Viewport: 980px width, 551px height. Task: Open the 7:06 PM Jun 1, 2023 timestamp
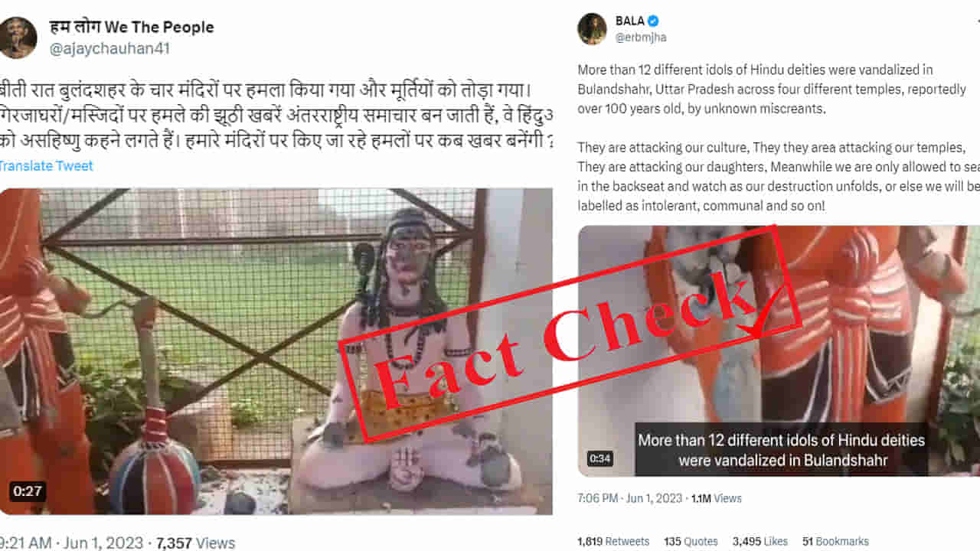coord(629,498)
